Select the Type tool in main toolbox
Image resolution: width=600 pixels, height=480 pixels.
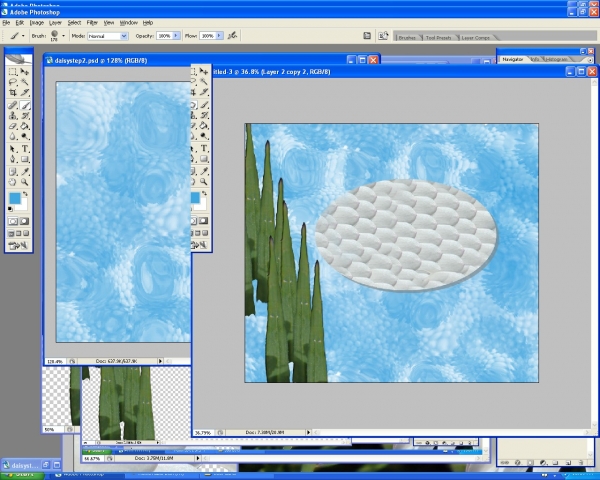[x=24, y=149]
